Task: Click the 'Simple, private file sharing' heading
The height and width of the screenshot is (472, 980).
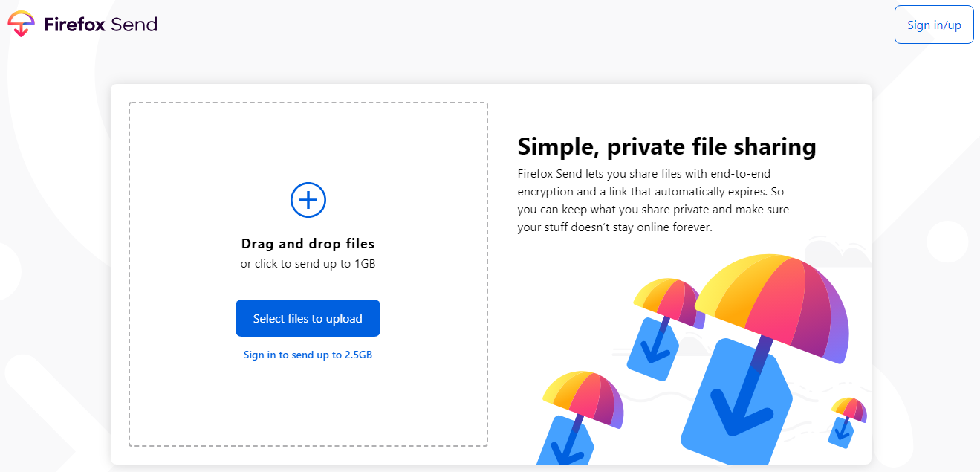Action: (x=666, y=146)
